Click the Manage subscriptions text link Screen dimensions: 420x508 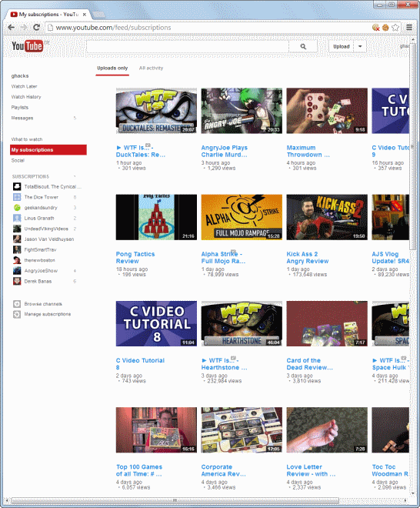(48, 314)
